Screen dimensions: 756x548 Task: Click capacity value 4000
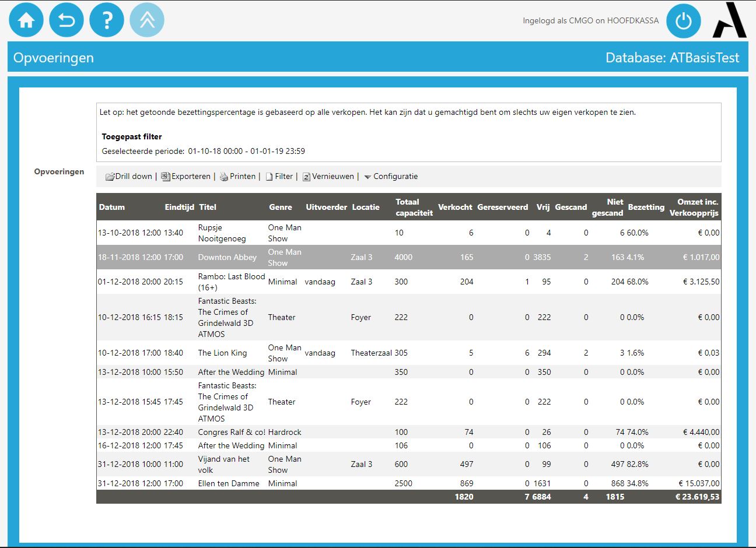click(x=404, y=257)
